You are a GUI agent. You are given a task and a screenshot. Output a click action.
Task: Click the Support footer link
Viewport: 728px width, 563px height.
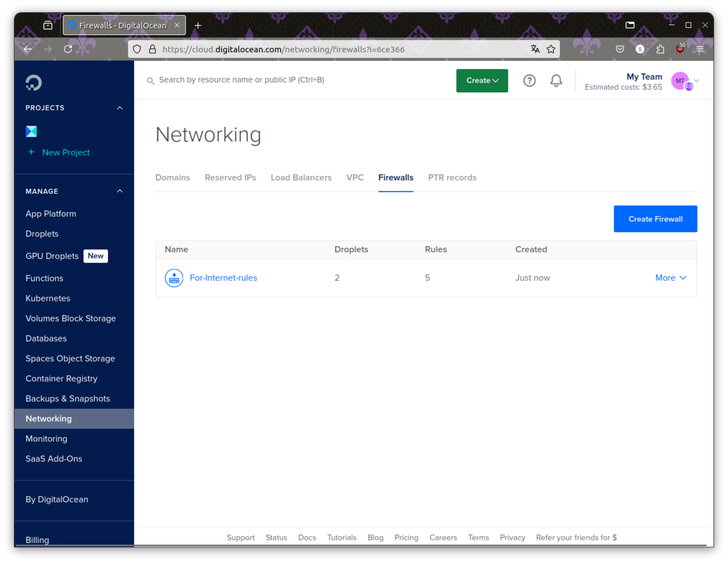tap(241, 538)
